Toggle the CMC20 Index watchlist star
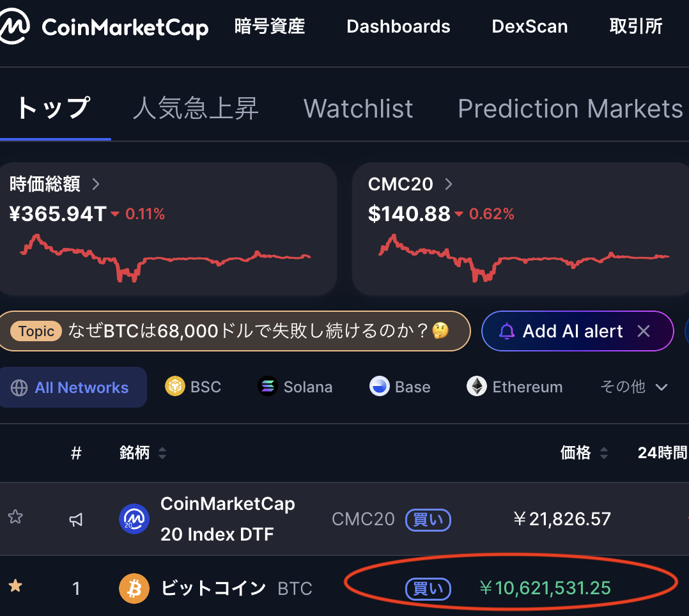The width and height of the screenshot is (689, 616). tap(15, 517)
